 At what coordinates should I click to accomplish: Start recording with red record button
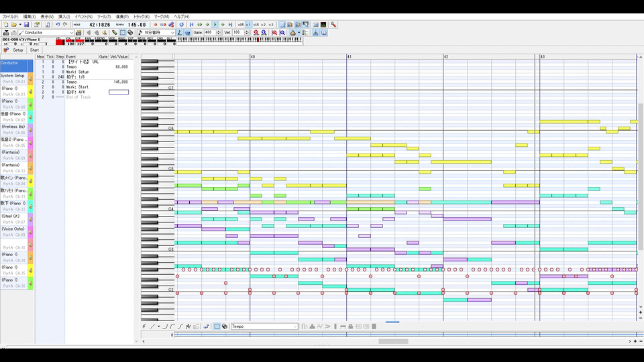tap(156, 25)
